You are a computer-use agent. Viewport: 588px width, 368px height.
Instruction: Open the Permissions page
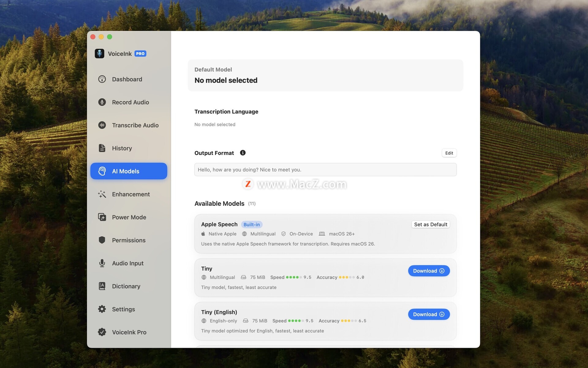click(129, 240)
